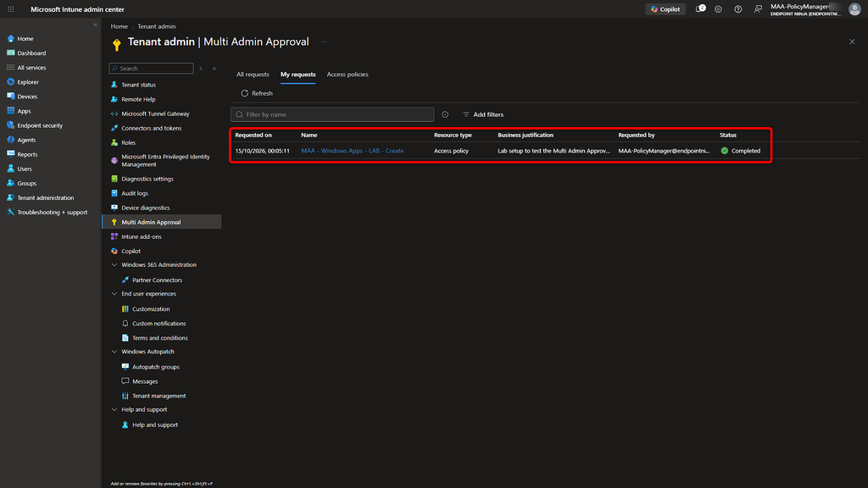The width and height of the screenshot is (868, 488).
Task: Open the app launcher grid icon
Action: coord(10,9)
